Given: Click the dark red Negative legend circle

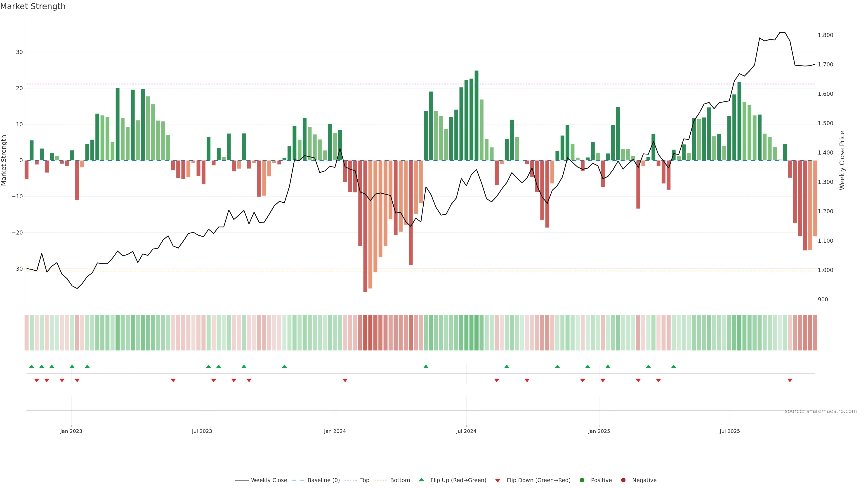Looking at the screenshot, I should pyautogui.click(x=623, y=480).
